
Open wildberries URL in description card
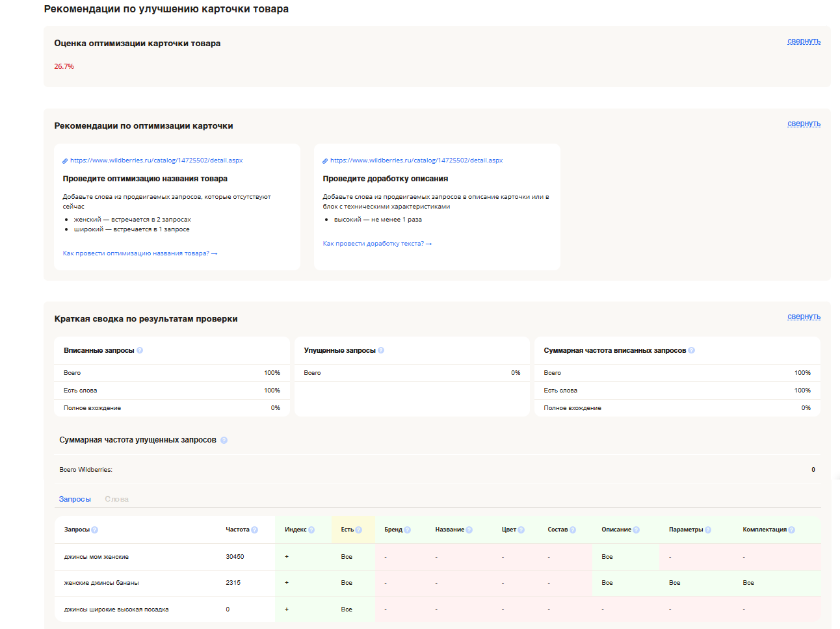coord(416,160)
